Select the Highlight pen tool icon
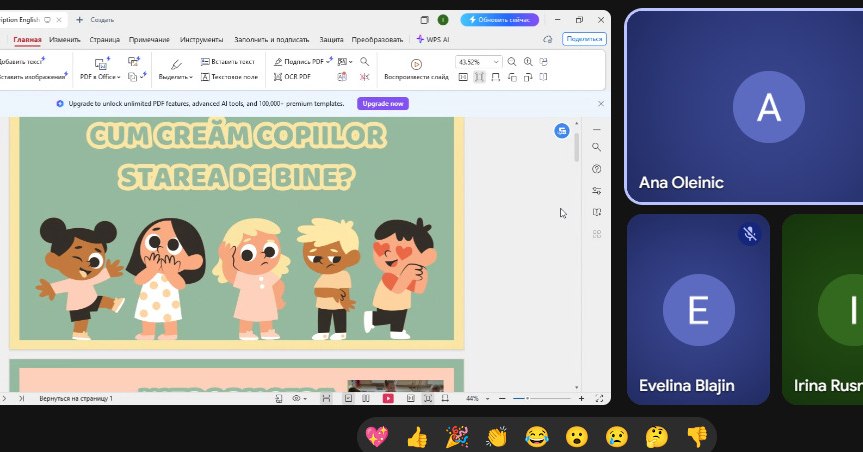The width and height of the screenshot is (863, 452). tap(175, 63)
